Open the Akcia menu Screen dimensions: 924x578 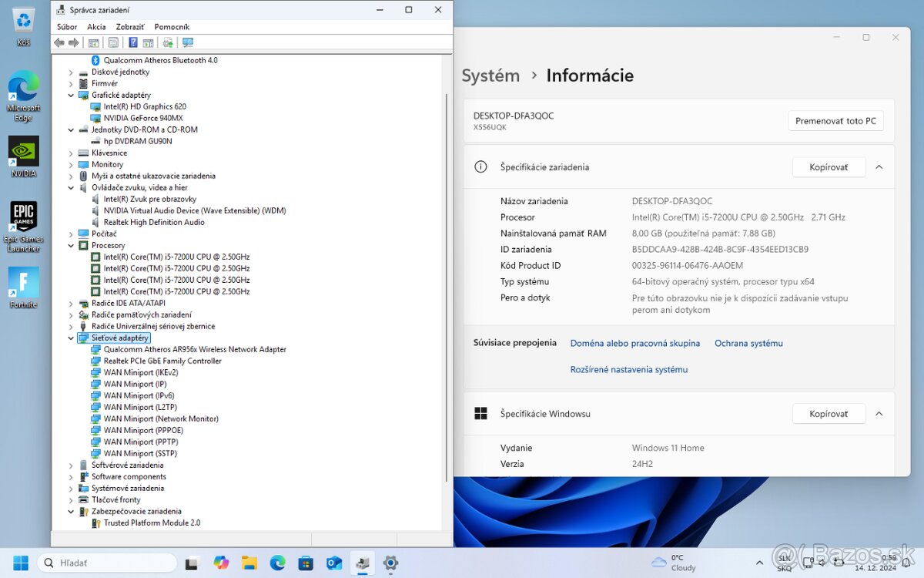pos(96,26)
